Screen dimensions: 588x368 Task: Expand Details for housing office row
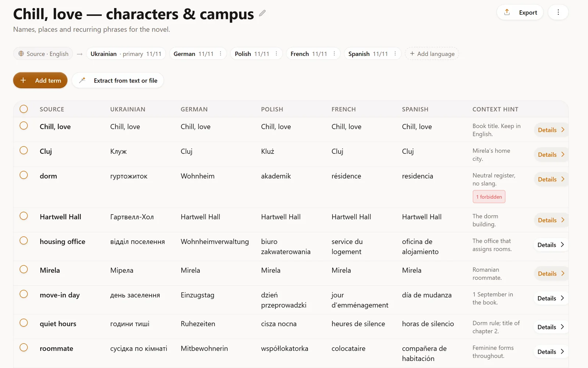[551, 245]
